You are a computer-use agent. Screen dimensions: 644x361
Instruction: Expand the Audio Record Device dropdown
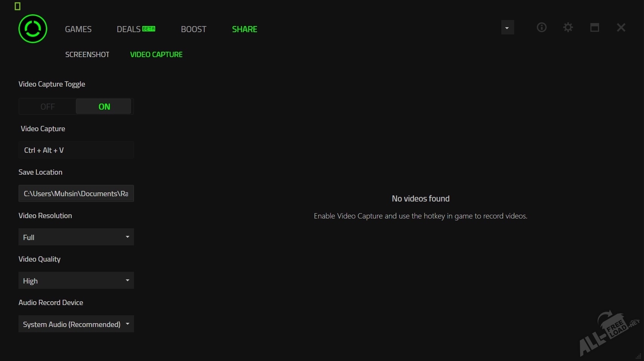[76, 324]
